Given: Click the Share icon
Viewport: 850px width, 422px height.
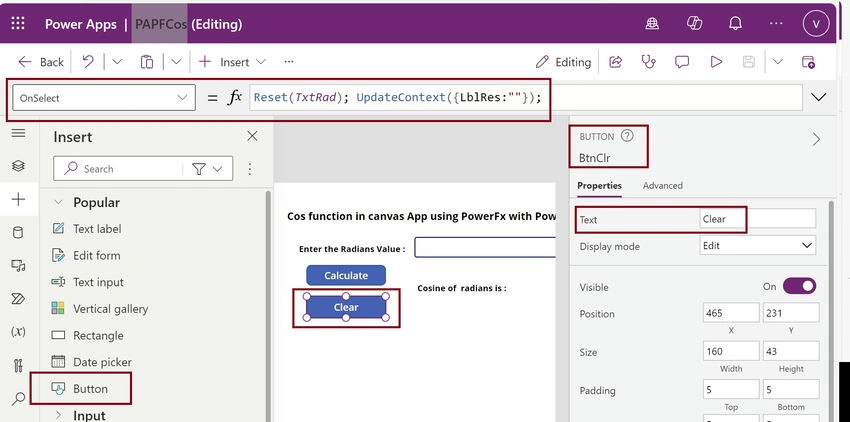Looking at the screenshot, I should coord(615,62).
